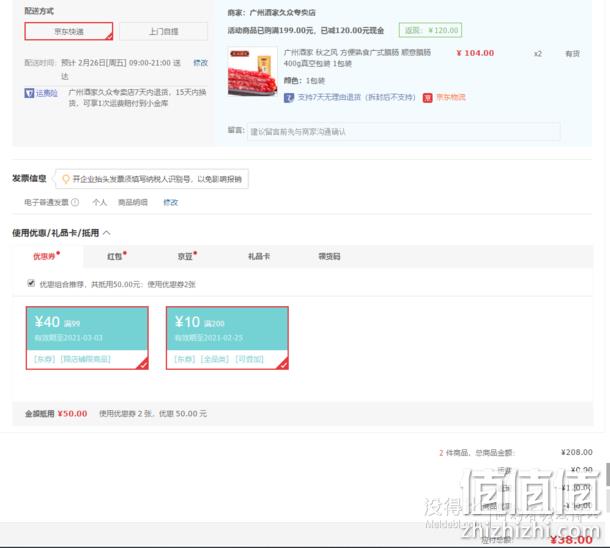The image size is (610, 548).
Task: Select 上门自提 pickup option
Action: [x=163, y=31]
